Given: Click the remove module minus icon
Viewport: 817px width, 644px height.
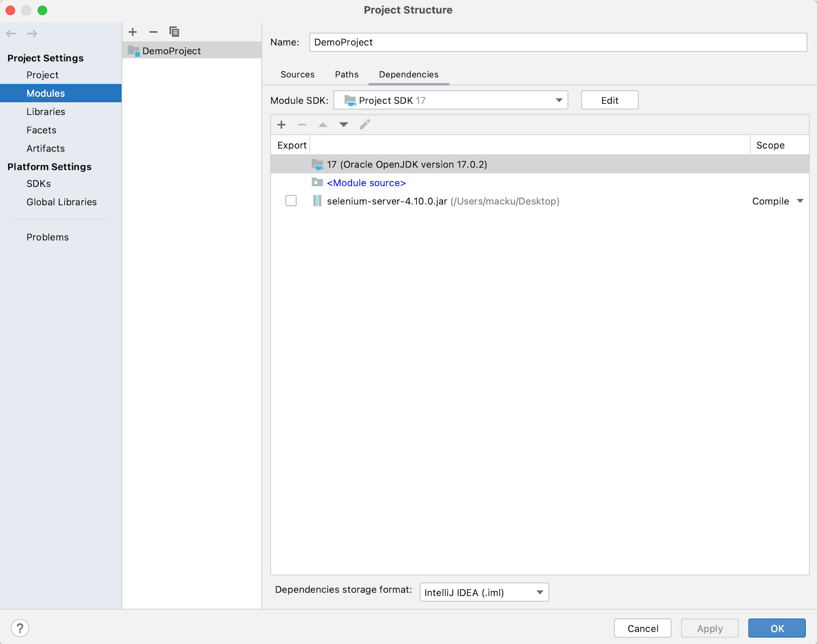Looking at the screenshot, I should coord(153,32).
